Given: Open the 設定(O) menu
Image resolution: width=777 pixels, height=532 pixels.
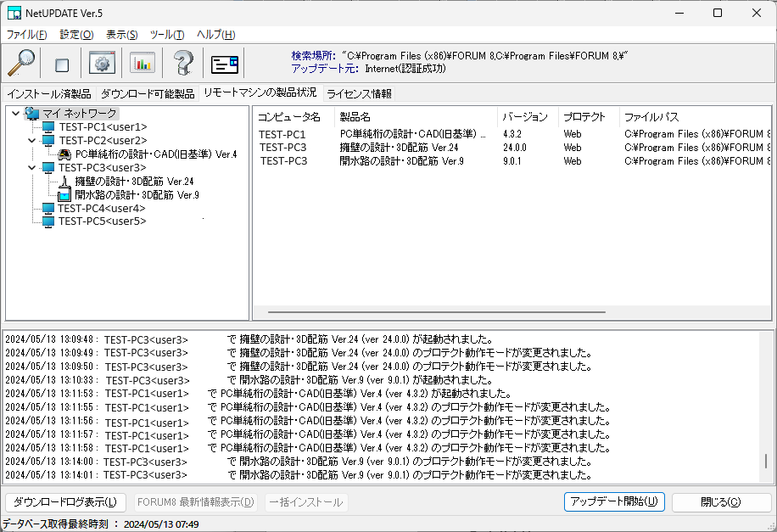Looking at the screenshot, I should (x=77, y=35).
